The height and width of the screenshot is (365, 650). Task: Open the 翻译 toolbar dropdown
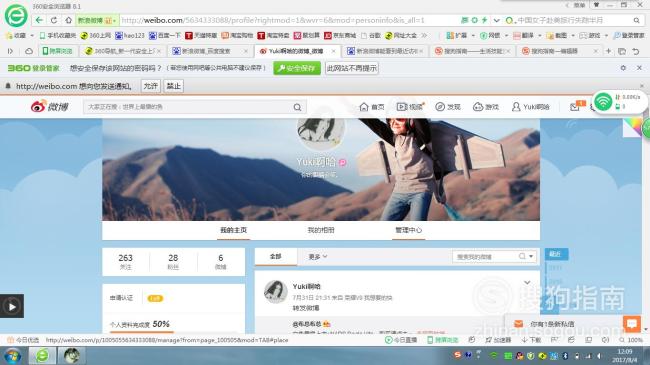[x=527, y=36]
